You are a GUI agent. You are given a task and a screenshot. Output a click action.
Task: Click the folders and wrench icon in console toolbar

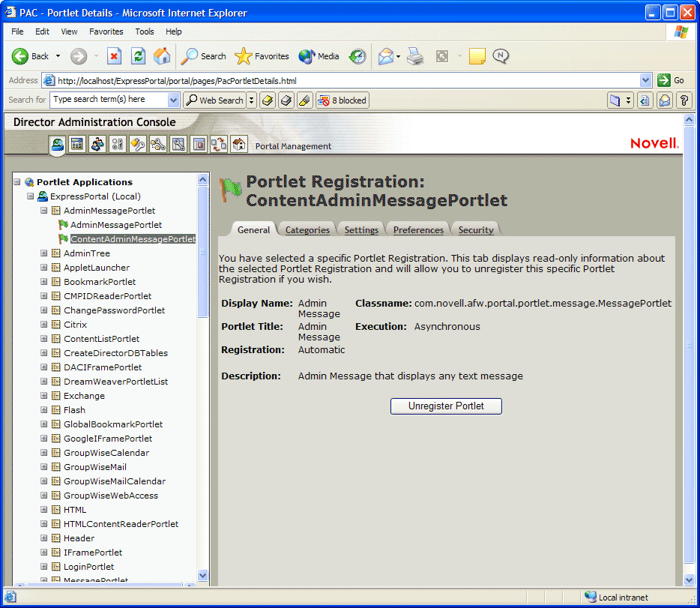(x=158, y=145)
